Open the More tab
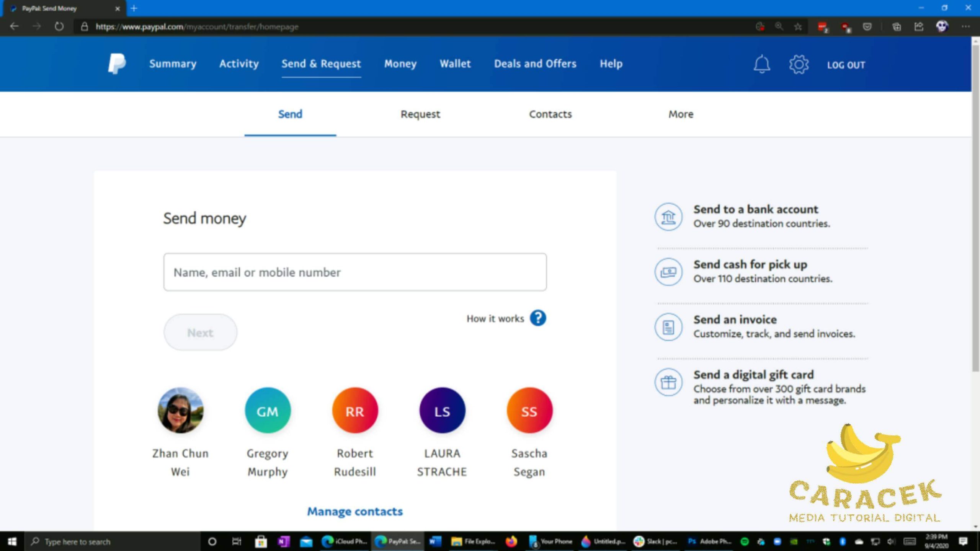The image size is (980, 551). point(681,114)
